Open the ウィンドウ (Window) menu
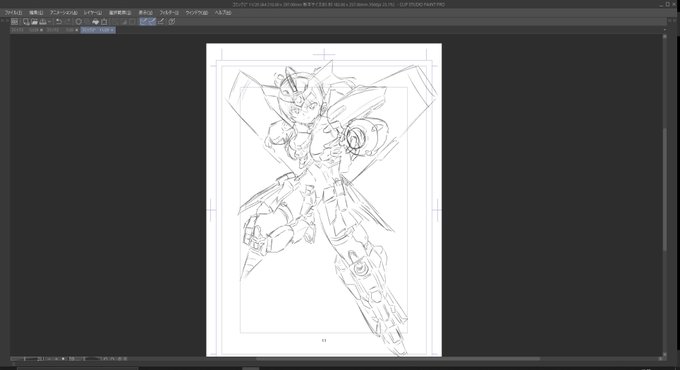 (196, 13)
